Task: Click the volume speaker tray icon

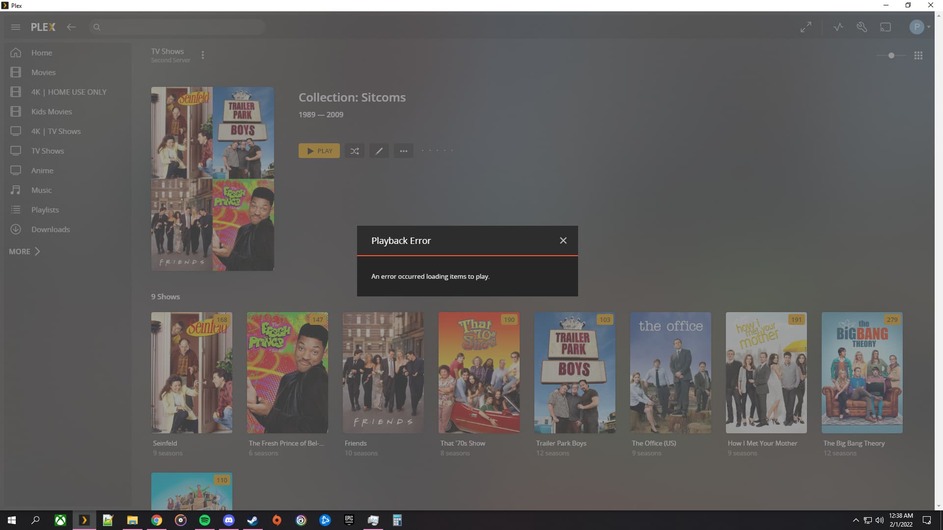Action: point(879,520)
